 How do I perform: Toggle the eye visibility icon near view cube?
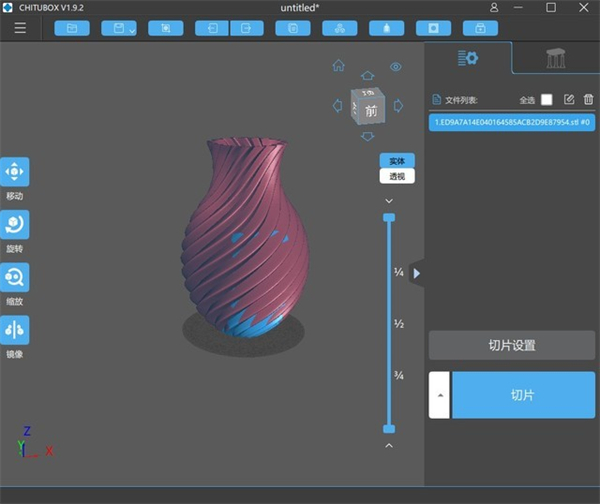(x=396, y=67)
